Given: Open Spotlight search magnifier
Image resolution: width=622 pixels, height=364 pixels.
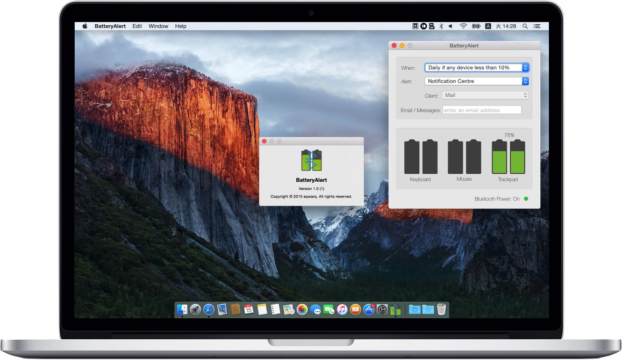Looking at the screenshot, I should tap(525, 26).
